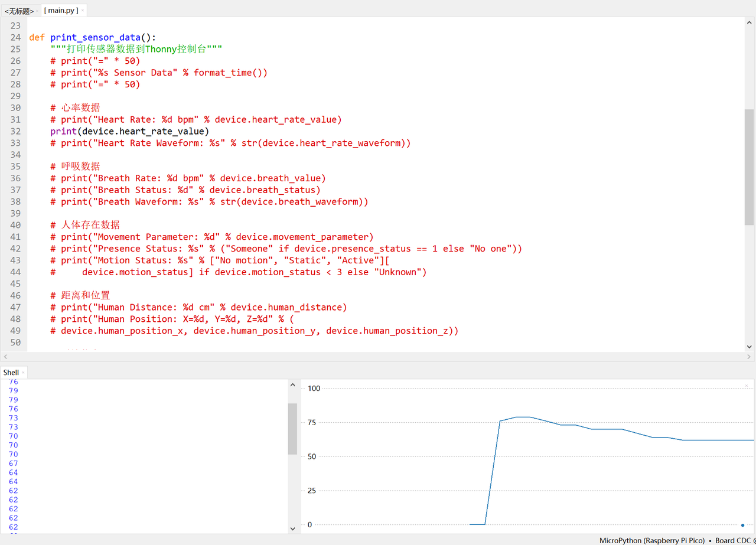Click the blue legend dot in plotter
Viewport: 756px width, 545px height.
tap(742, 525)
